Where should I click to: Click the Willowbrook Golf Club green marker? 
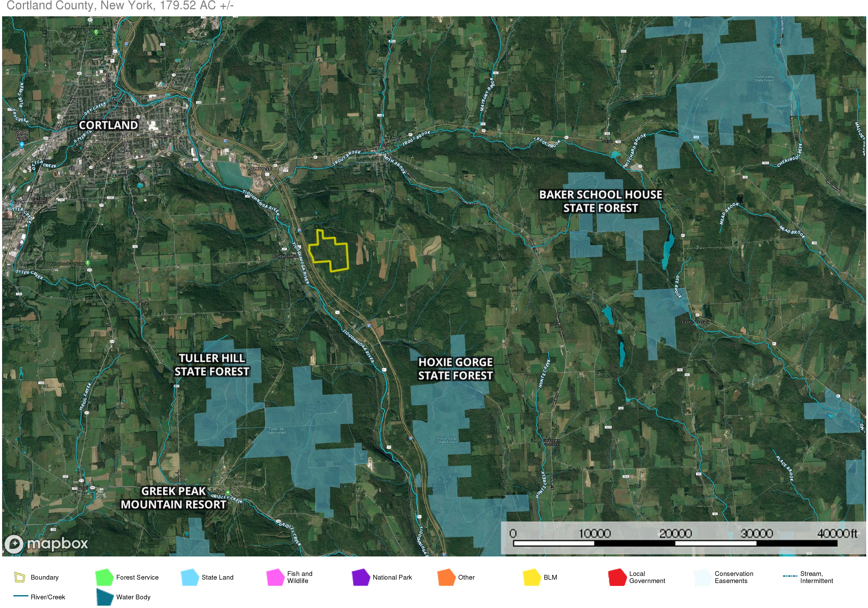[x=88, y=263]
